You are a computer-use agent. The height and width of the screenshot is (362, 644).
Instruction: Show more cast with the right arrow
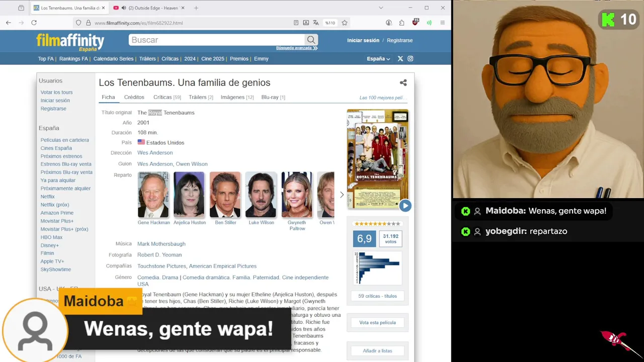tap(342, 195)
